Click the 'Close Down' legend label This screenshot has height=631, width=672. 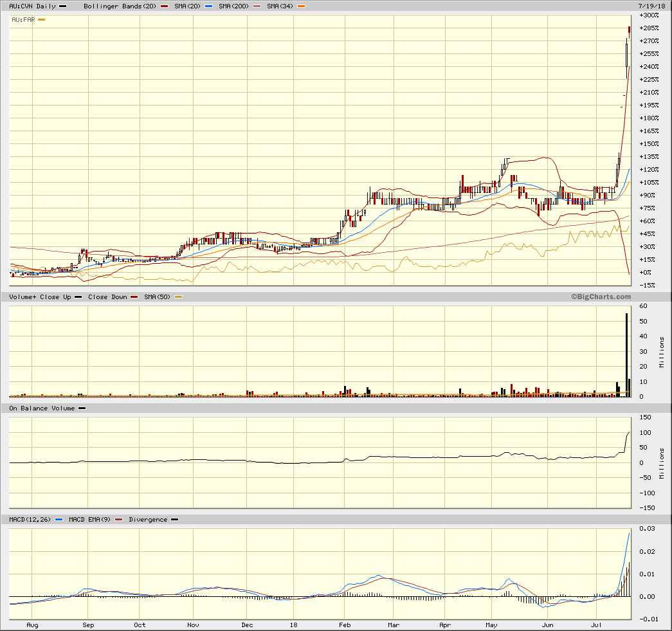pos(107,297)
